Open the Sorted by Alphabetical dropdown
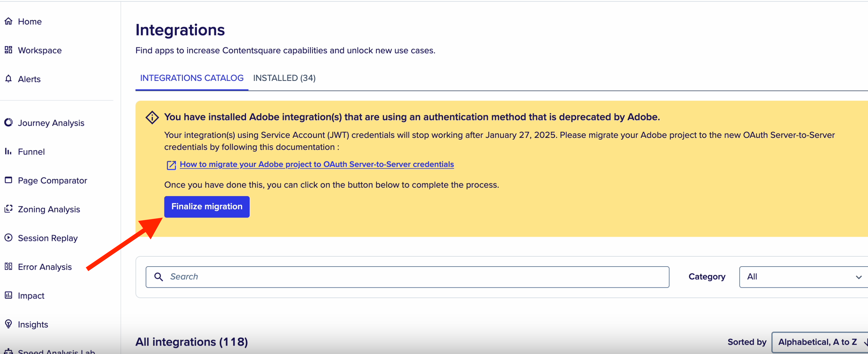Viewport: 868px width, 354px height. [x=820, y=342]
